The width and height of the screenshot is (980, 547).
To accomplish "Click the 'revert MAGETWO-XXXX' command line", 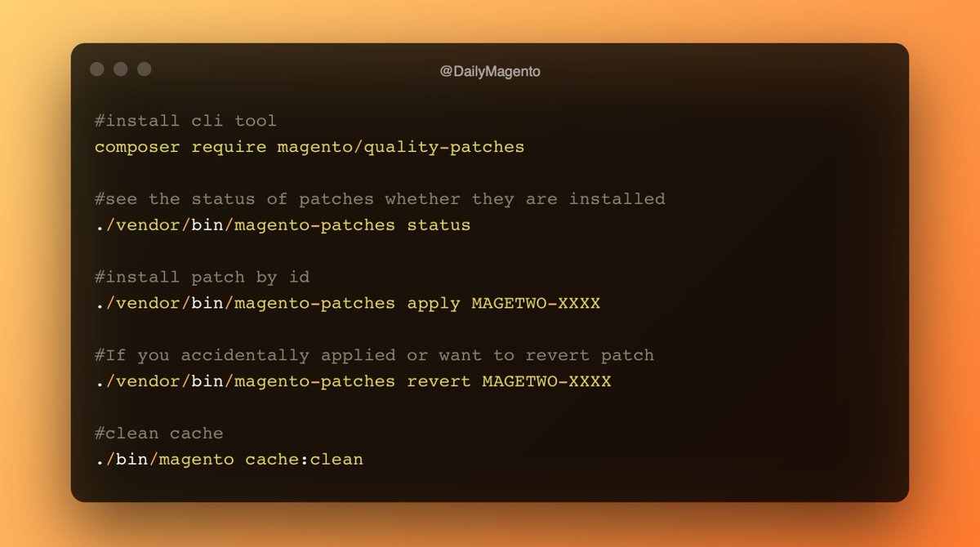I will click(x=353, y=381).
